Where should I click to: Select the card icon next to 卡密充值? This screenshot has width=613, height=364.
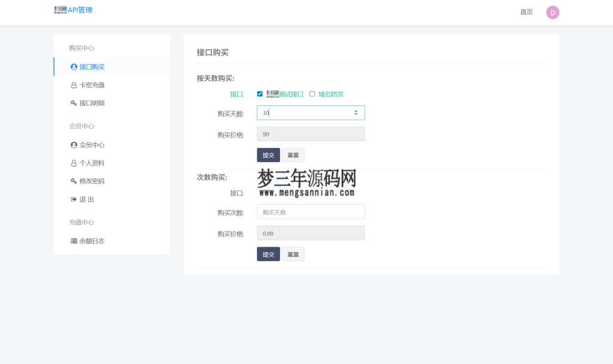pyautogui.click(x=73, y=84)
